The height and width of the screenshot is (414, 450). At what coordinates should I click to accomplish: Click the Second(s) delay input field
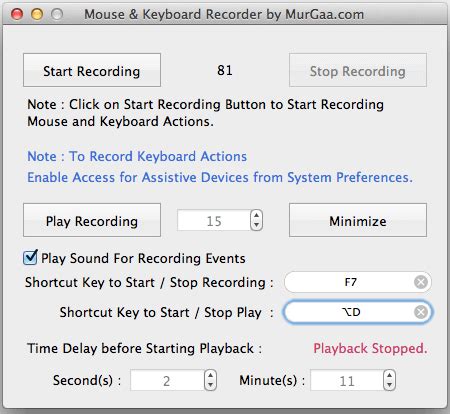point(167,380)
